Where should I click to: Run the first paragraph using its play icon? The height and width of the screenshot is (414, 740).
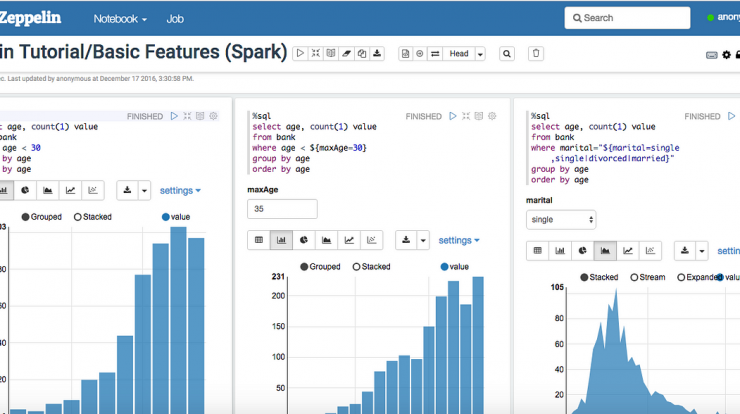coord(174,116)
